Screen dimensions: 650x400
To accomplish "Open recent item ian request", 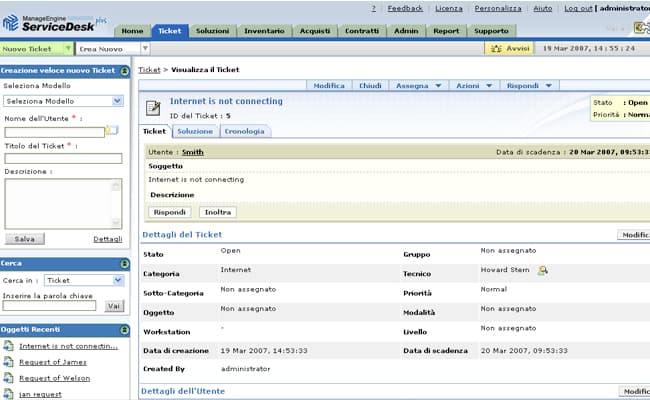I will pyautogui.click(x=40, y=395).
